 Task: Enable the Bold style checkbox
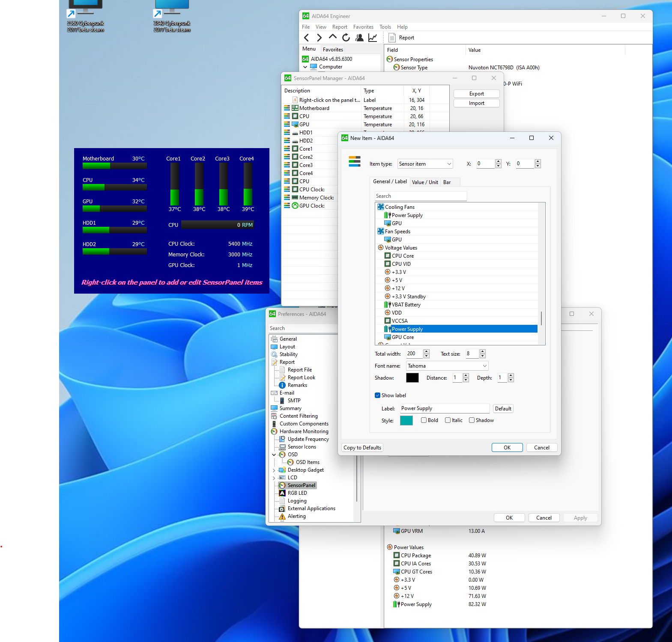tap(424, 420)
